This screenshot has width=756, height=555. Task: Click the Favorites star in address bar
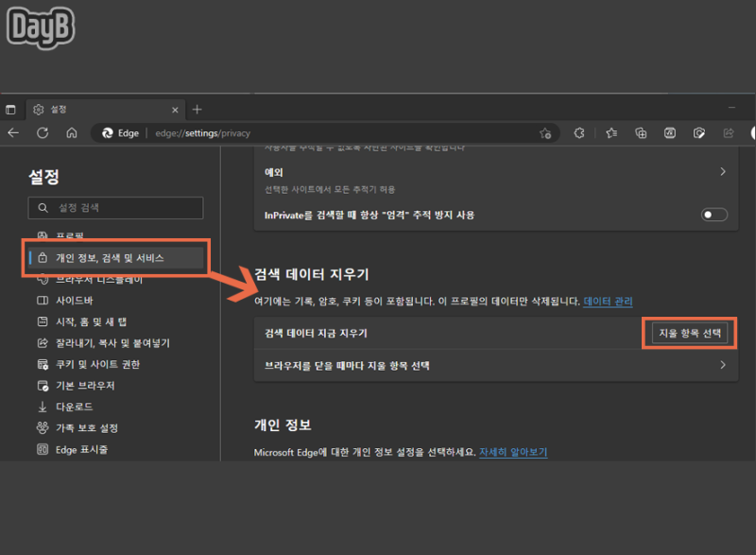[x=546, y=133]
